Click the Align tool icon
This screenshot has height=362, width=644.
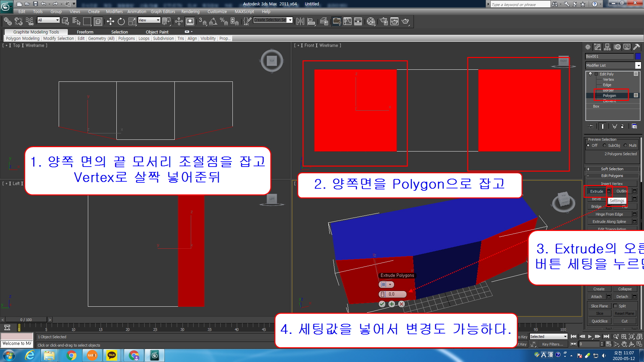(311, 21)
